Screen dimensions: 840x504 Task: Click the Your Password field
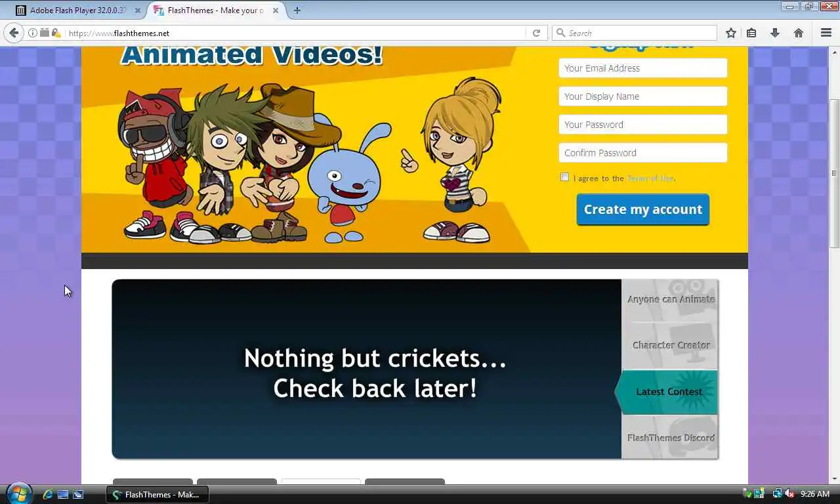(643, 125)
